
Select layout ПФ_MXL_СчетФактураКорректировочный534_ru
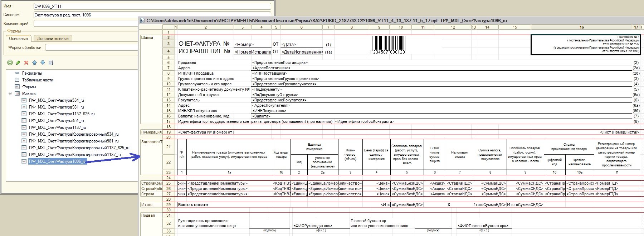74,134
